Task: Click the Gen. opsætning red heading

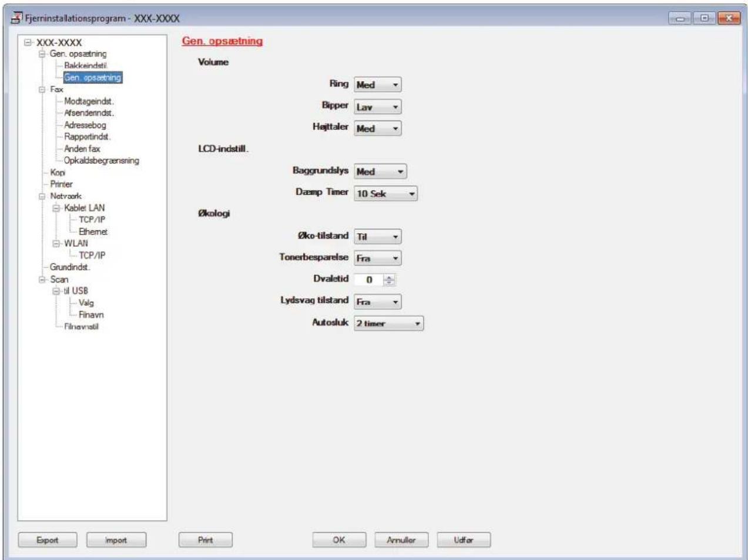Action: pyautogui.click(x=222, y=41)
